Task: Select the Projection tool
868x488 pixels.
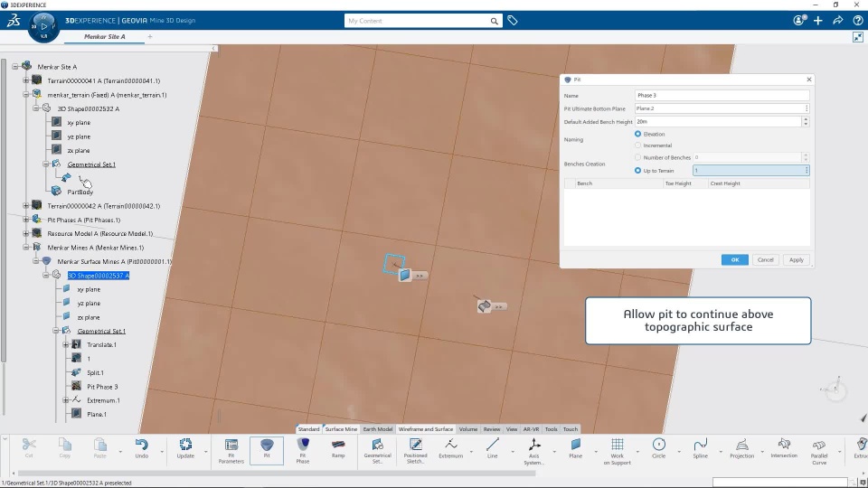Action: (x=741, y=447)
